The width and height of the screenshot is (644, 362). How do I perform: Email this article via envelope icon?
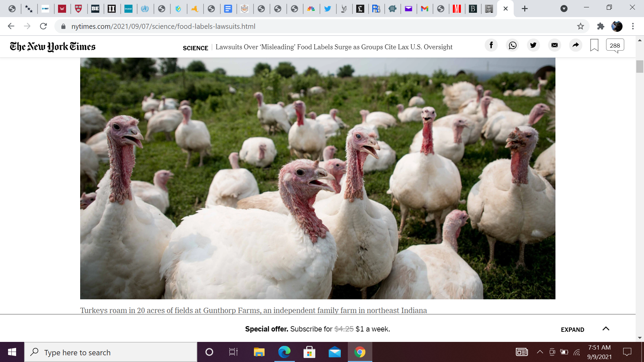pyautogui.click(x=554, y=45)
